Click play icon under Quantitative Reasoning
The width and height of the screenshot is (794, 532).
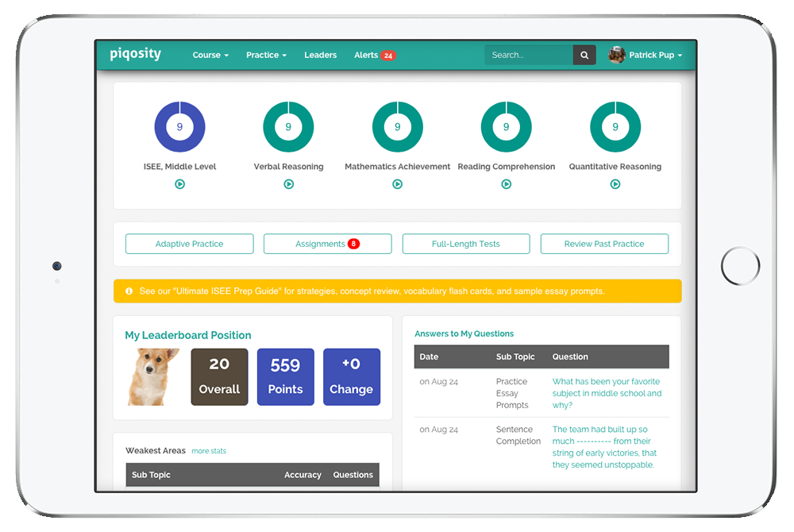(x=615, y=184)
